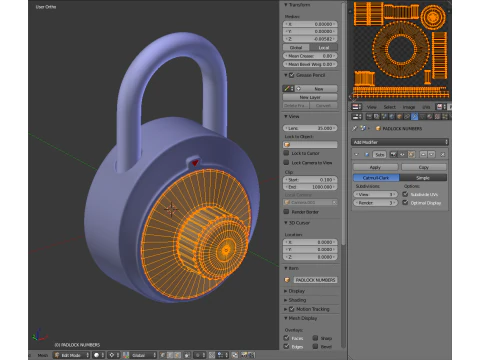Pin the properties context with pin icon
The width and height of the screenshot is (480, 360).
(x=354, y=129)
